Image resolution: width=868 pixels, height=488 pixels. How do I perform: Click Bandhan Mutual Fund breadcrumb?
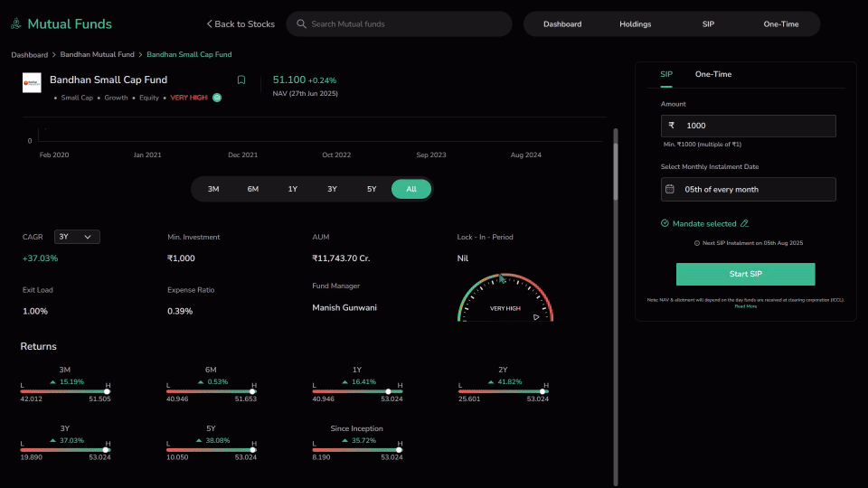click(98, 54)
